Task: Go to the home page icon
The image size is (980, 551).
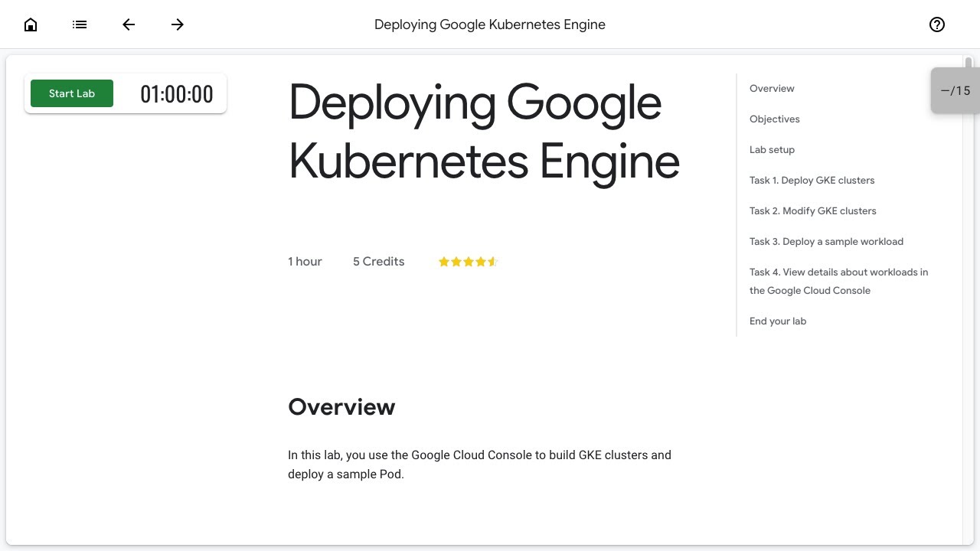Action: point(31,24)
